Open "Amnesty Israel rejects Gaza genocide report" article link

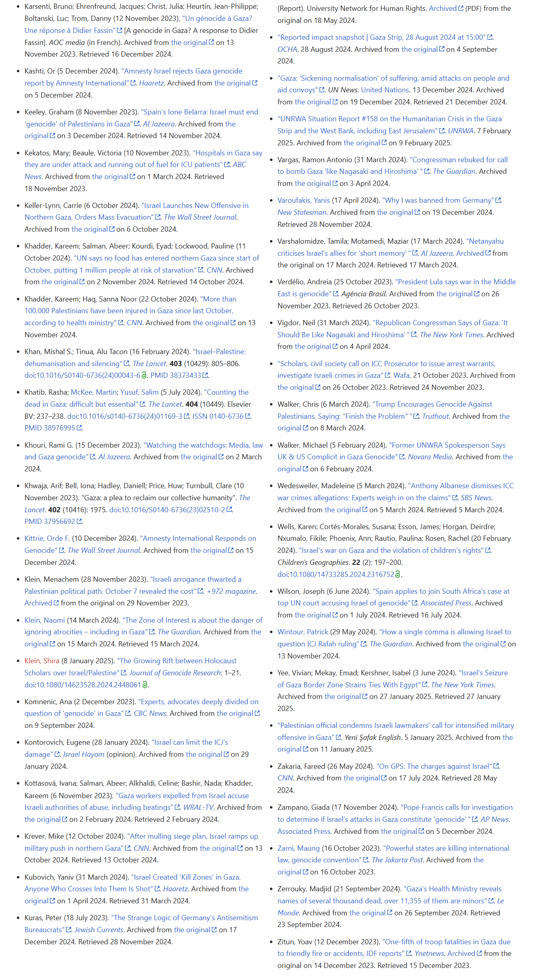click(133, 77)
